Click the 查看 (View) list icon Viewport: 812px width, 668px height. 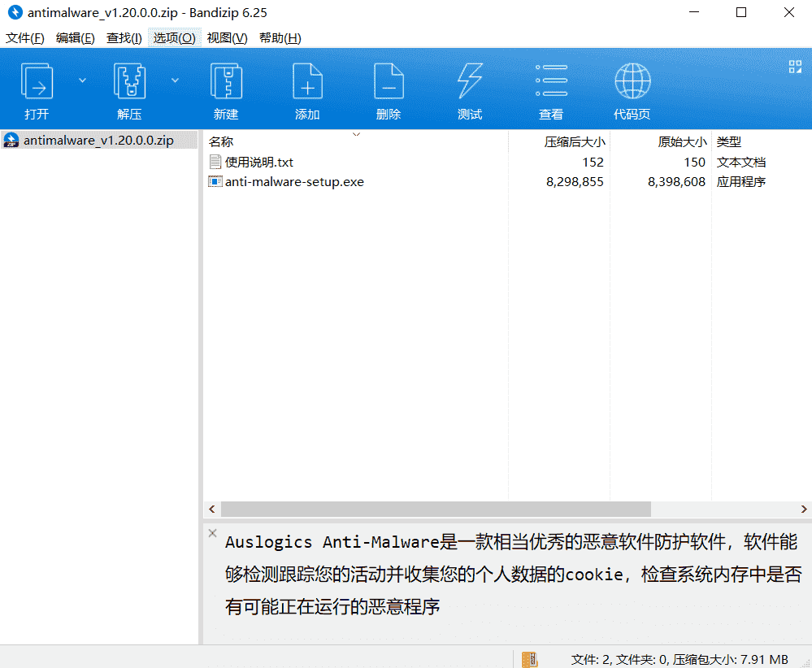click(x=551, y=80)
